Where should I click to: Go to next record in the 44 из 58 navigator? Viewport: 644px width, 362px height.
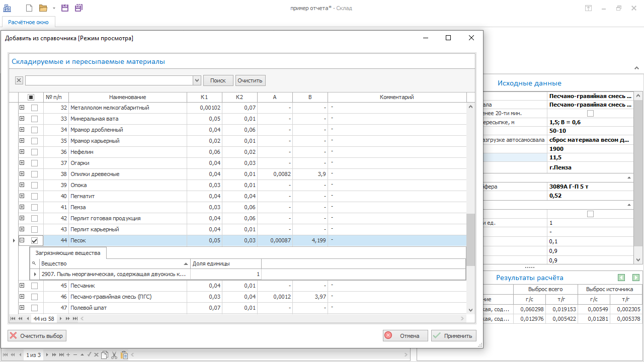coord(60,319)
